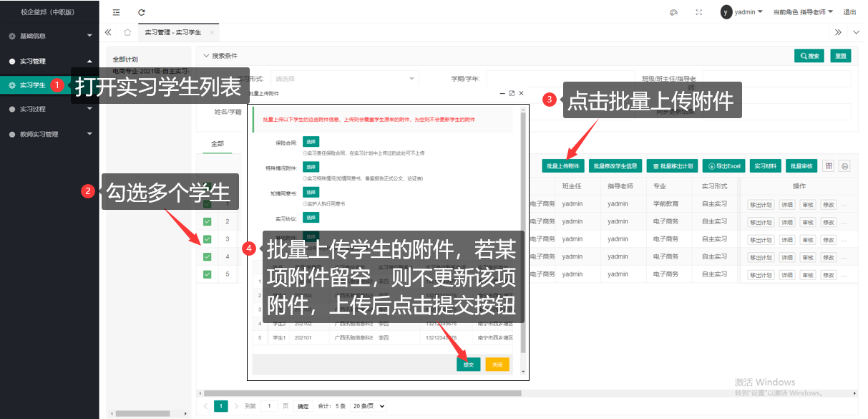Click the 导出Excel button
The image size is (868, 419).
coord(723,166)
